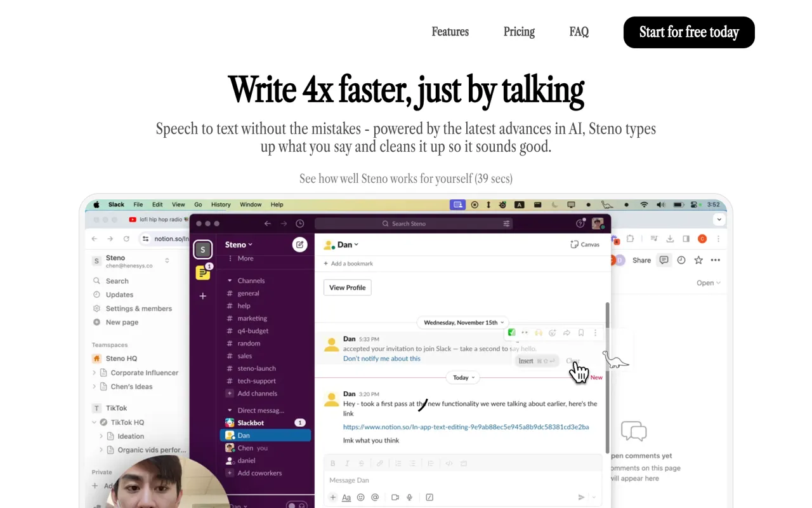Open the History menu in menu bar
The image size is (812, 508).
click(x=221, y=204)
